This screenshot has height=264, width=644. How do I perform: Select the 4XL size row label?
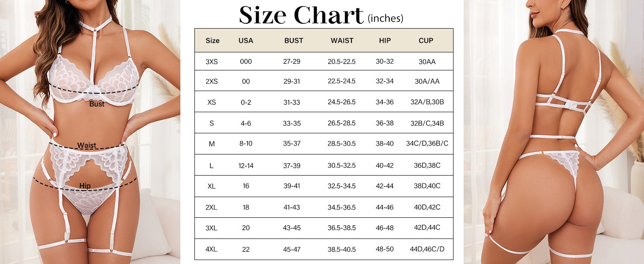[212, 249]
